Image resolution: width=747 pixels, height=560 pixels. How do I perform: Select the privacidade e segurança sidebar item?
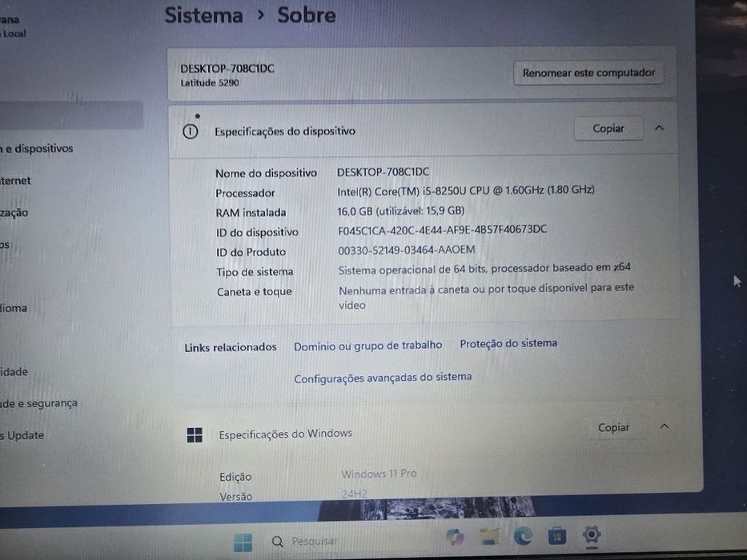(x=38, y=403)
